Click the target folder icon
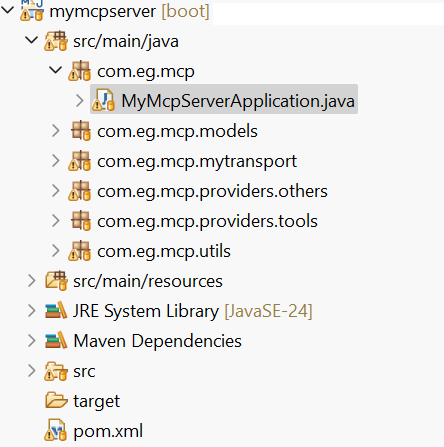 pyautogui.click(x=56, y=400)
